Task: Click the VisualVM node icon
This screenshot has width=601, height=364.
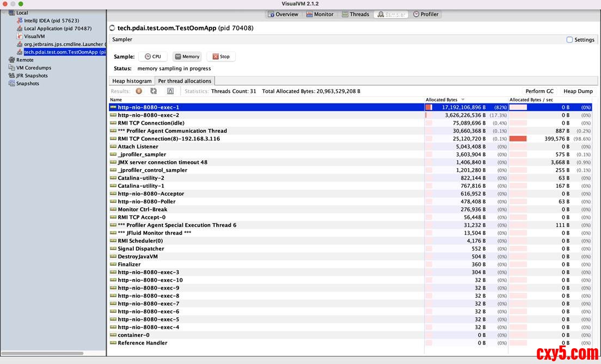Action: (20, 36)
